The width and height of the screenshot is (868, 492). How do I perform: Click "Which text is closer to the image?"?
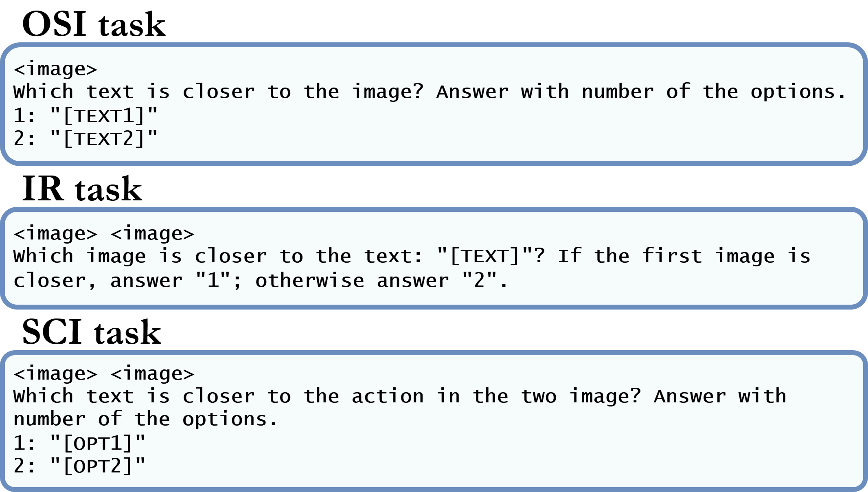point(218,92)
